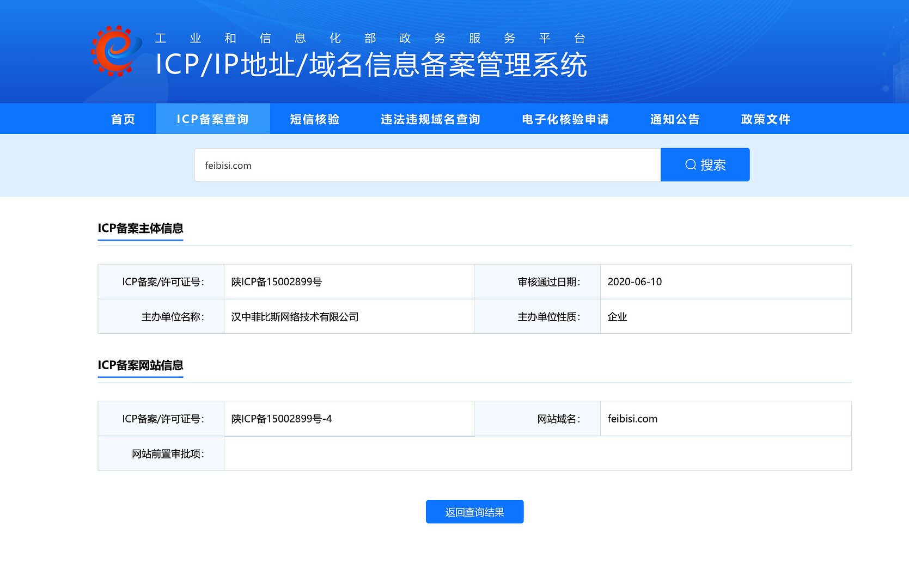The image size is (909, 588).
Task: Click the ICP/IP地址/域名信息备案管理系统 title
Action: (371, 65)
